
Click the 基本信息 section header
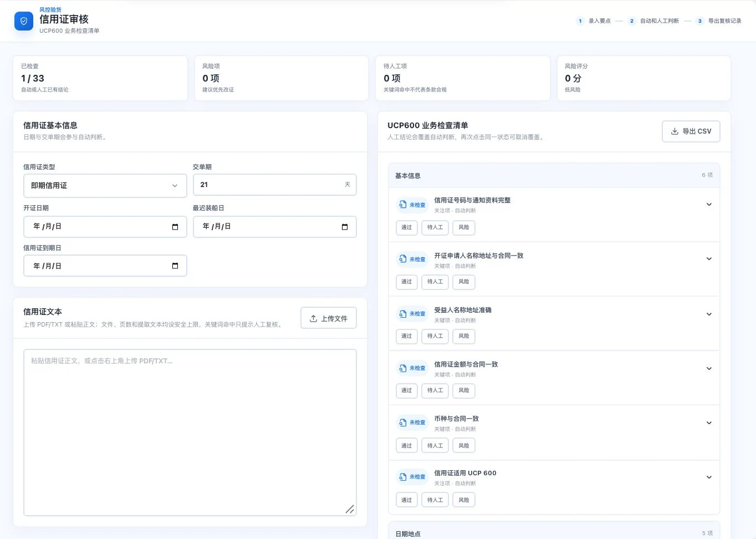(x=554, y=175)
